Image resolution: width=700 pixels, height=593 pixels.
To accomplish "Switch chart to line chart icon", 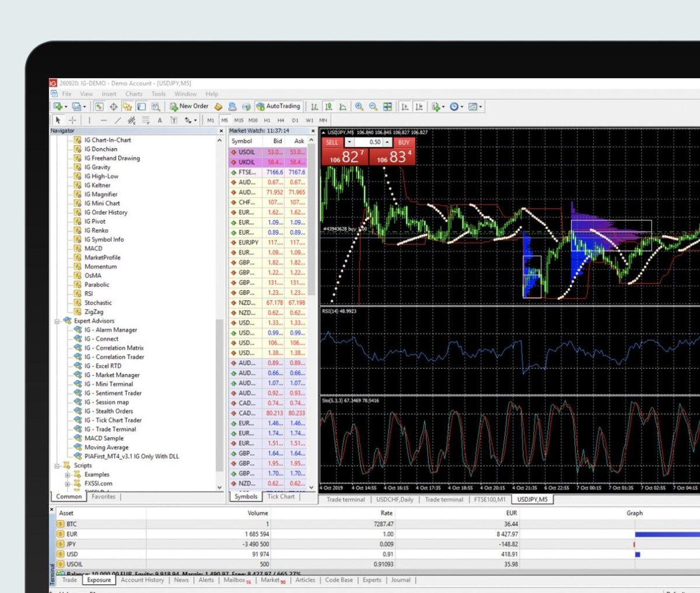I will (342, 106).
